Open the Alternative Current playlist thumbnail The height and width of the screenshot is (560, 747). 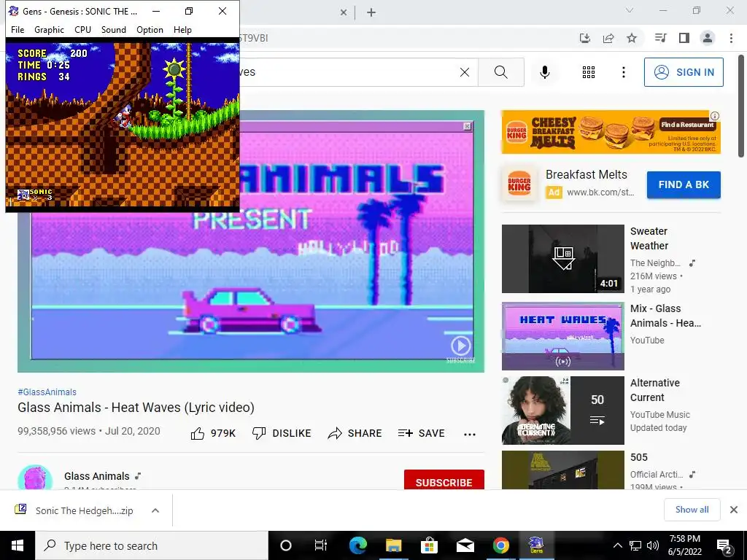562,411
